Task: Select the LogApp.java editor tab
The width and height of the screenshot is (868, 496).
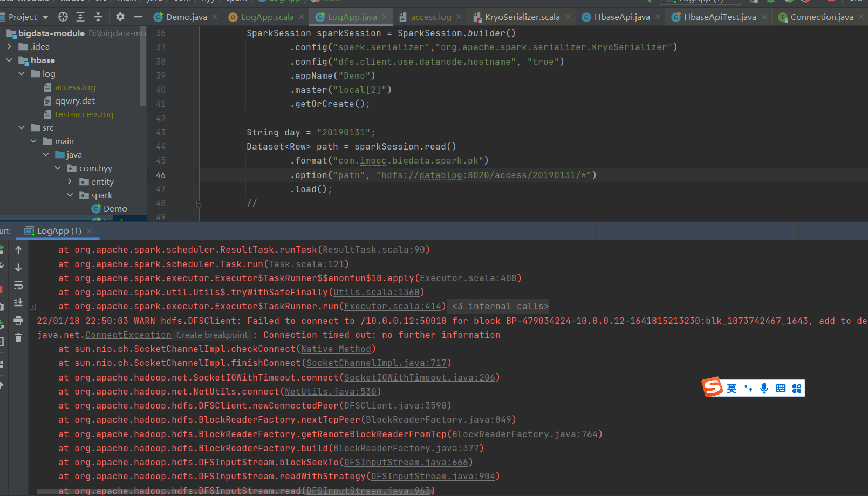Action: 352,17
